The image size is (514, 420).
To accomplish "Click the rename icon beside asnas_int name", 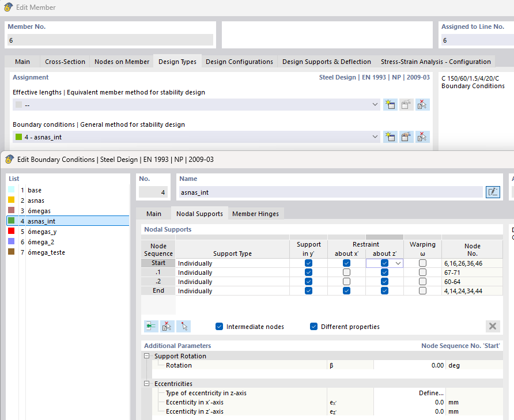I will pyautogui.click(x=493, y=192).
